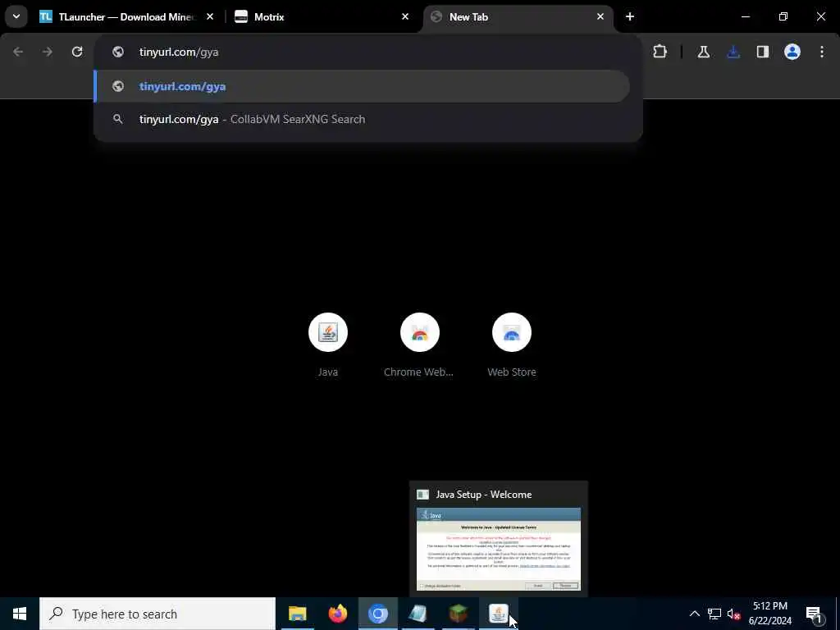The height and width of the screenshot is (630, 840).
Task: Show hidden system tray icons
Action: pyautogui.click(x=694, y=614)
